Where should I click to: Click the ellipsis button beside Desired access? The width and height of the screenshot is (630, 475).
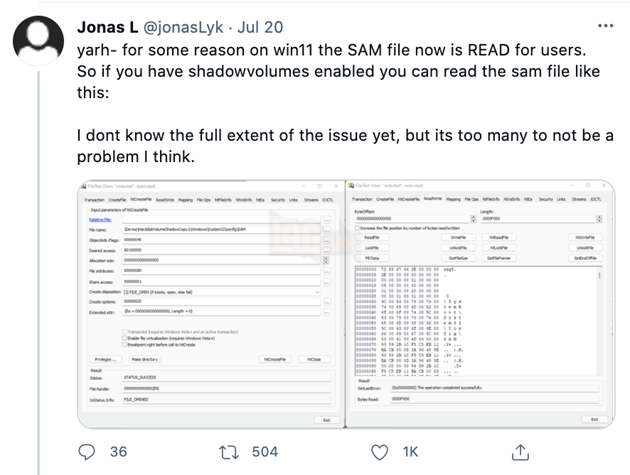pyautogui.click(x=326, y=249)
